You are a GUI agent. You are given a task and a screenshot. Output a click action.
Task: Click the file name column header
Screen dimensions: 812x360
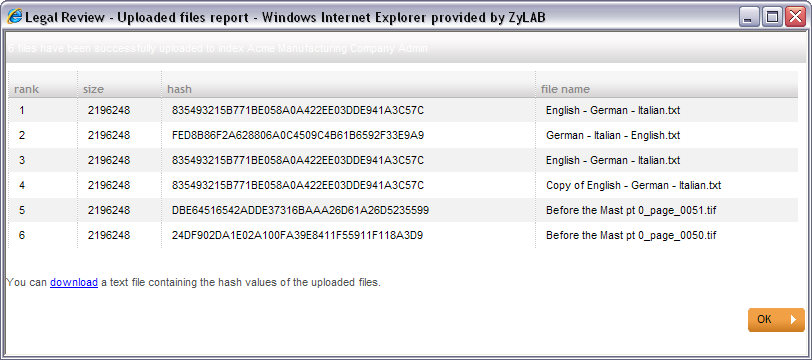tap(565, 89)
